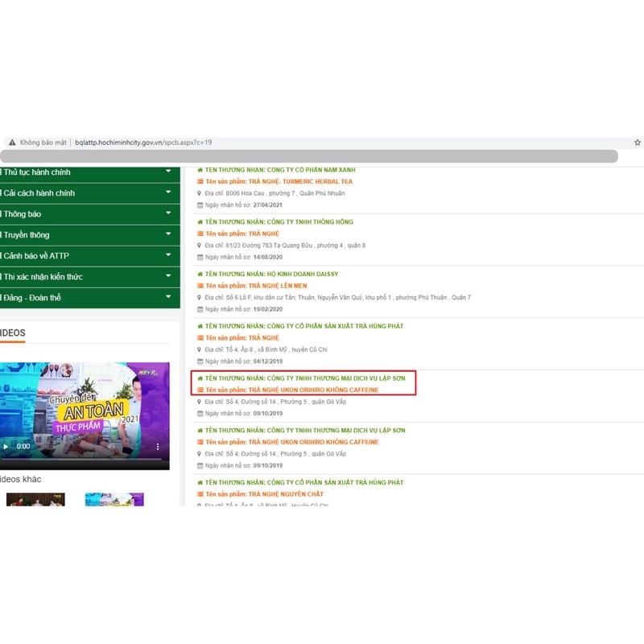Screen dimensions: 644x644
Task: Open highlighted 'TRÀ NGHỆ UKON ORIHIRO KHÔNG CAFFEINE' link
Action: [291, 390]
